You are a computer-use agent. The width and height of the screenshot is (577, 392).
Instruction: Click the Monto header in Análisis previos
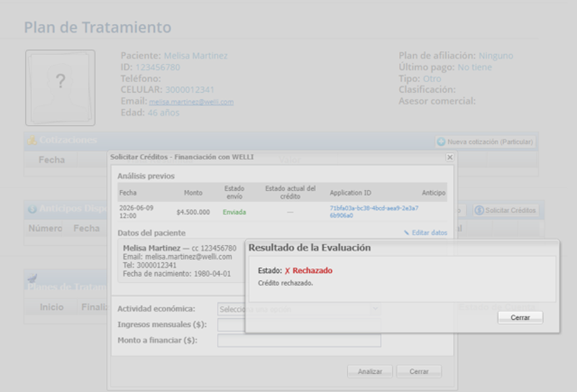193,193
